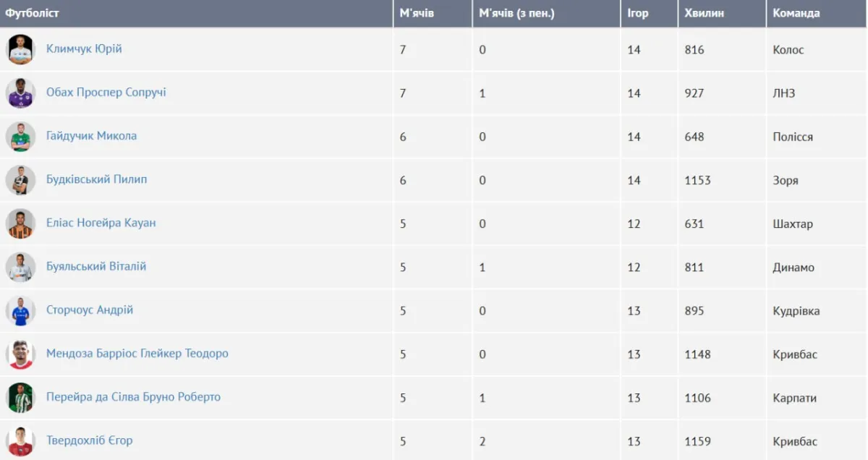The height and width of the screenshot is (460, 868).
Task: Click the Футболіст column header
Action: pyautogui.click(x=33, y=13)
